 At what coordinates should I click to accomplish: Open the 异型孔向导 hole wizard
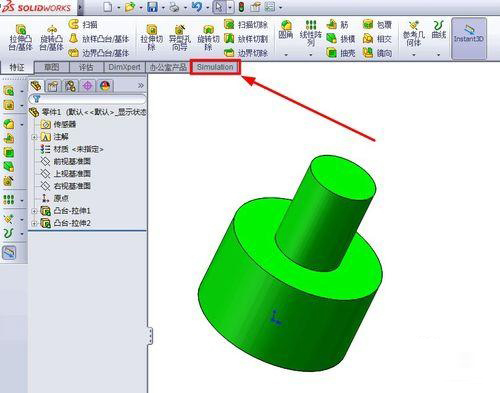(x=180, y=37)
